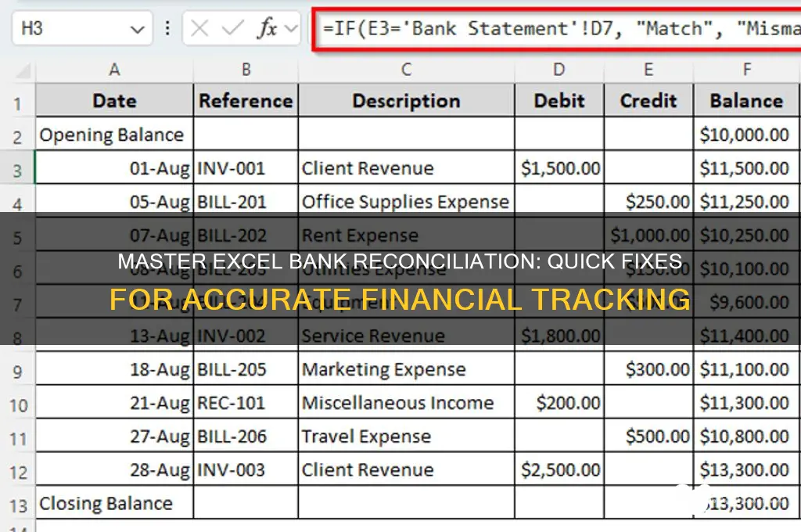
Task: Click the Select All corner triangle
Action: point(23,71)
